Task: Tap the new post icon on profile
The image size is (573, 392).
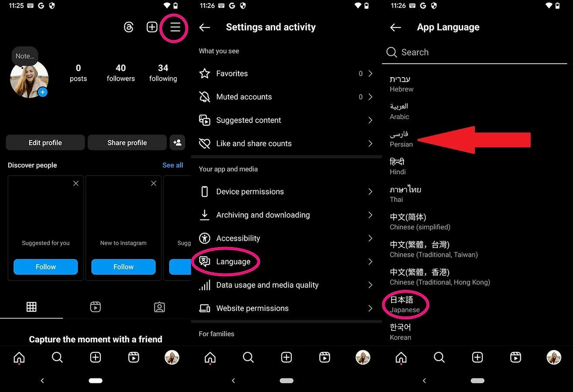Action: pos(152,27)
